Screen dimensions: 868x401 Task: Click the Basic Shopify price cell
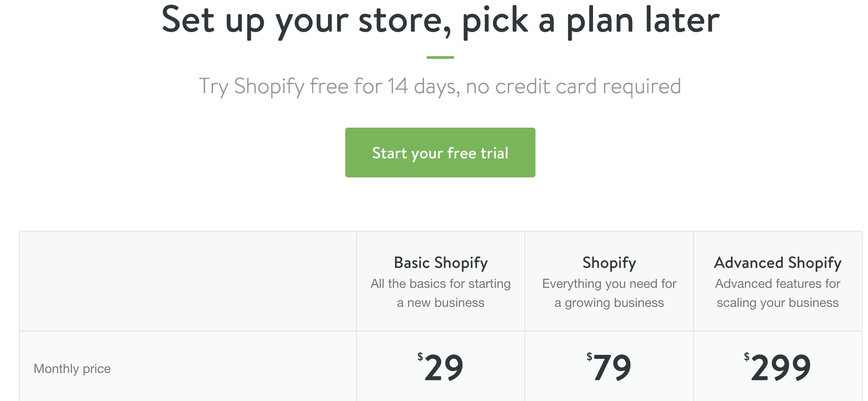coord(441,367)
